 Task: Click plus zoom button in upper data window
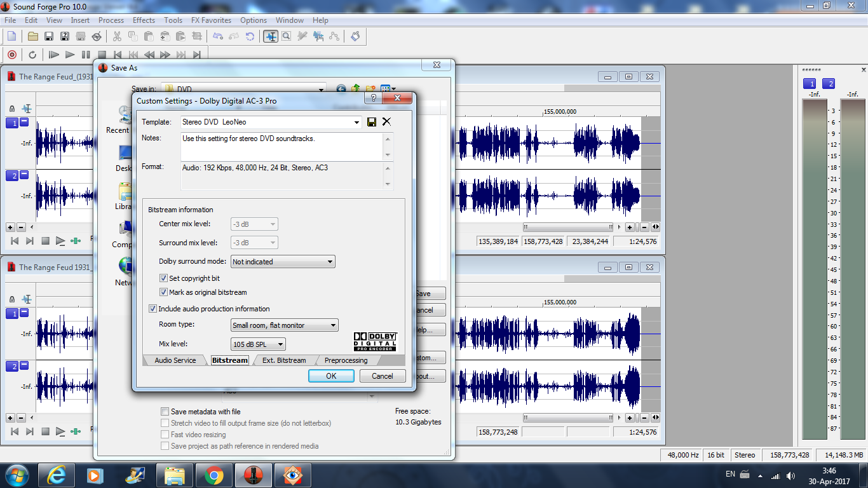(x=10, y=227)
